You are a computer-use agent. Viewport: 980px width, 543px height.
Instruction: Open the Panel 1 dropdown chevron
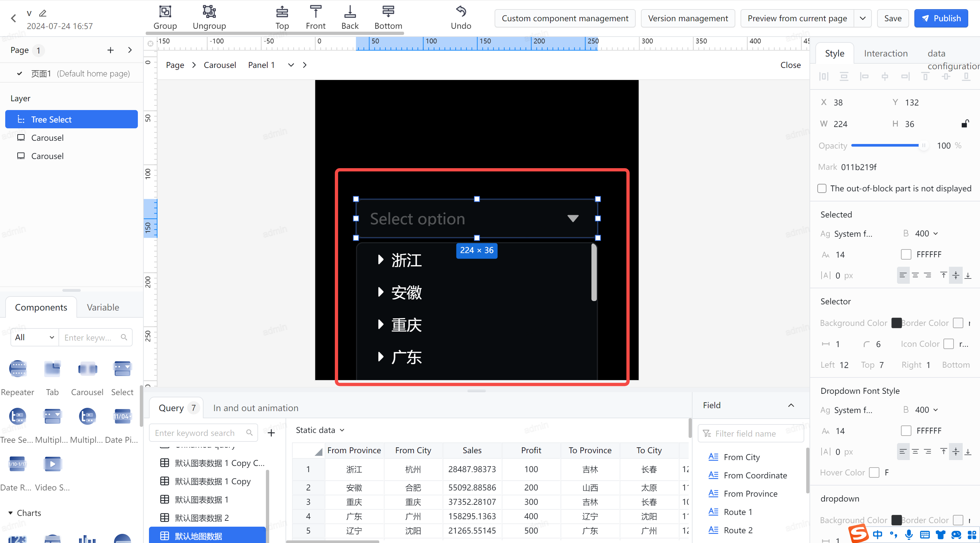[291, 65]
